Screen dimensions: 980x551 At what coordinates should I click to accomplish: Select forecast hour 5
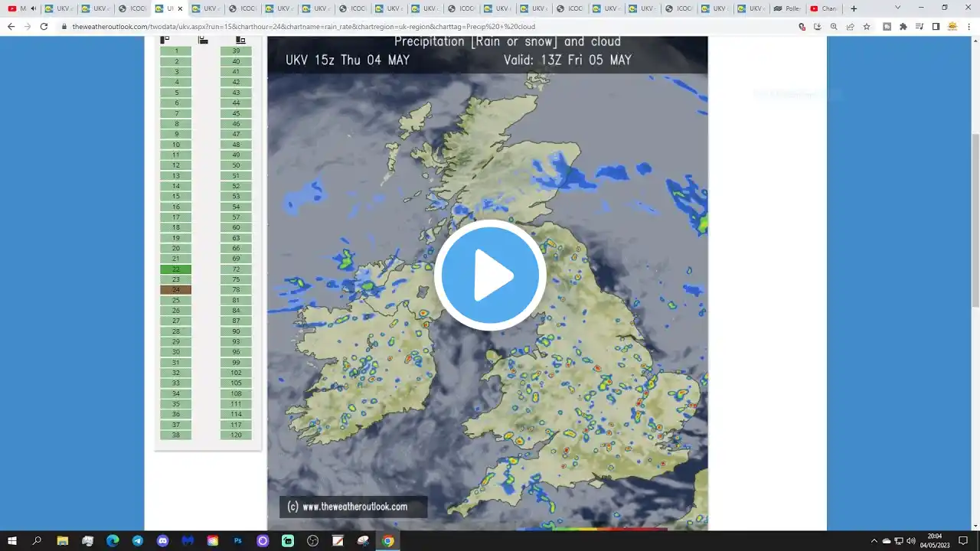(x=176, y=93)
